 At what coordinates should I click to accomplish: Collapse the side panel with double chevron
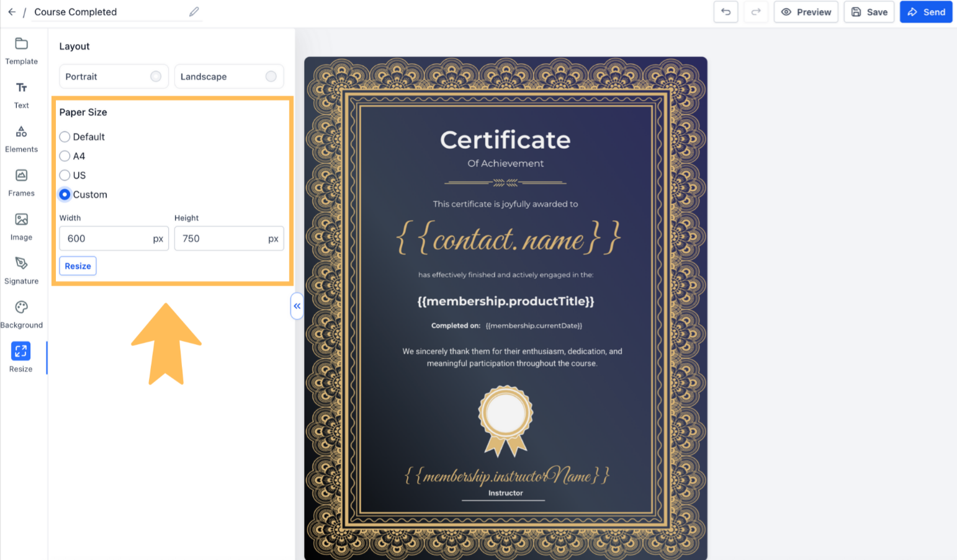click(x=297, y=306)
